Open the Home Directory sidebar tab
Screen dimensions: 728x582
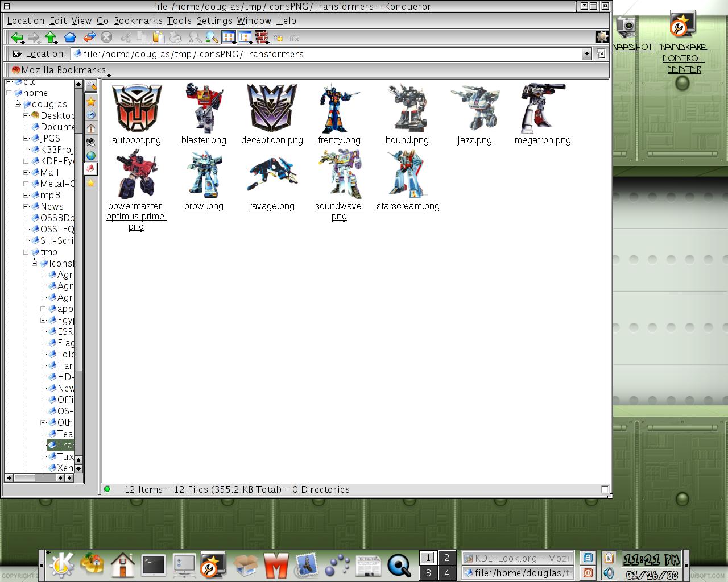(91, 128)
